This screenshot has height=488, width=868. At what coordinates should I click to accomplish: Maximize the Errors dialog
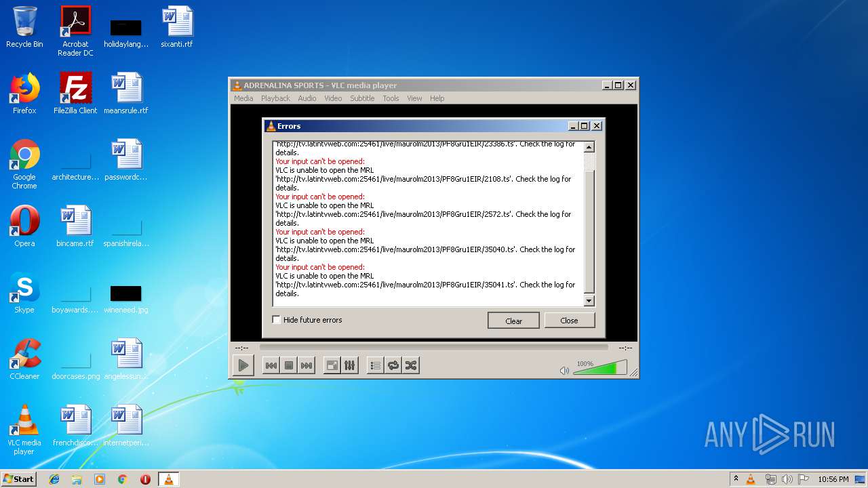click(585, 126)
